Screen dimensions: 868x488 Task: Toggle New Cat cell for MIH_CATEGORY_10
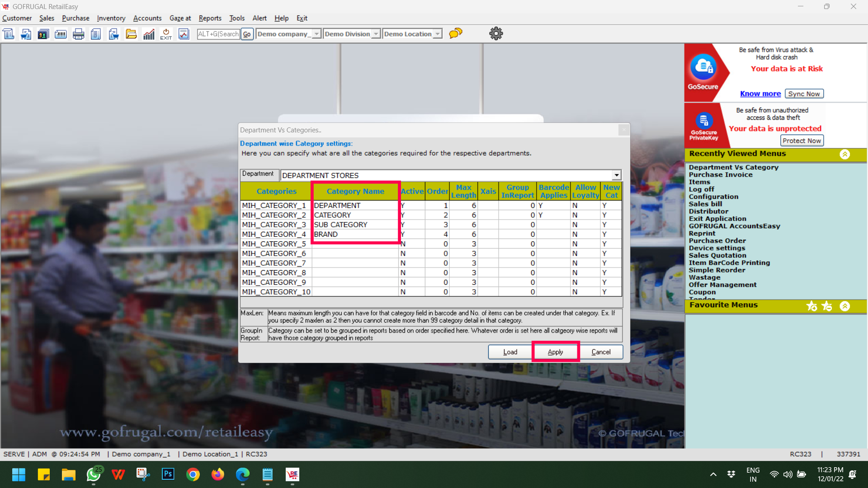tap(611, 292)
